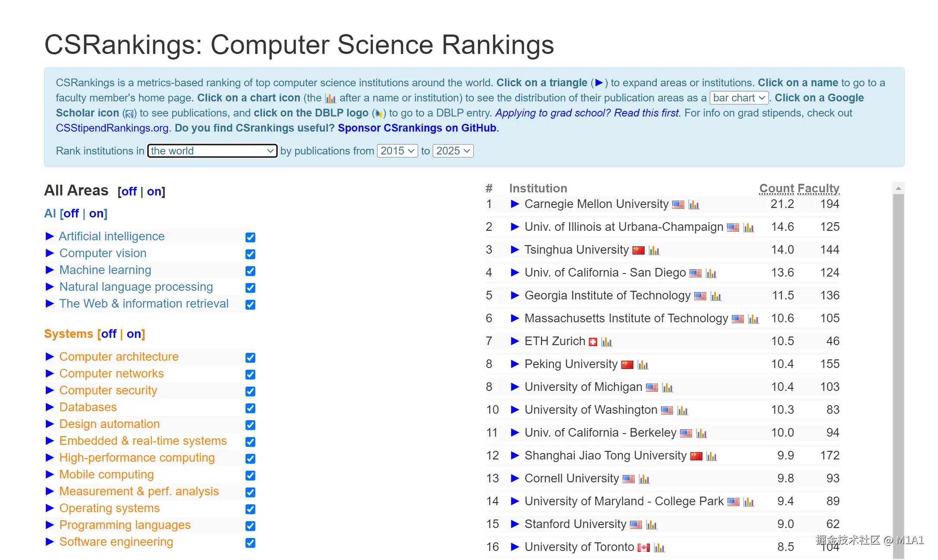Open Sponsor CSrankings on GitHub link
The height and width of the screenshot is (560, 938).
pos(417,128)
